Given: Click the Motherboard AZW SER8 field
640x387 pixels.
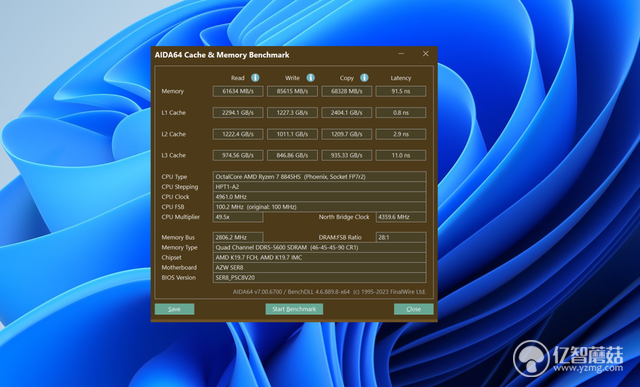Looking at the screenshot, I should (x=320, y=267).
